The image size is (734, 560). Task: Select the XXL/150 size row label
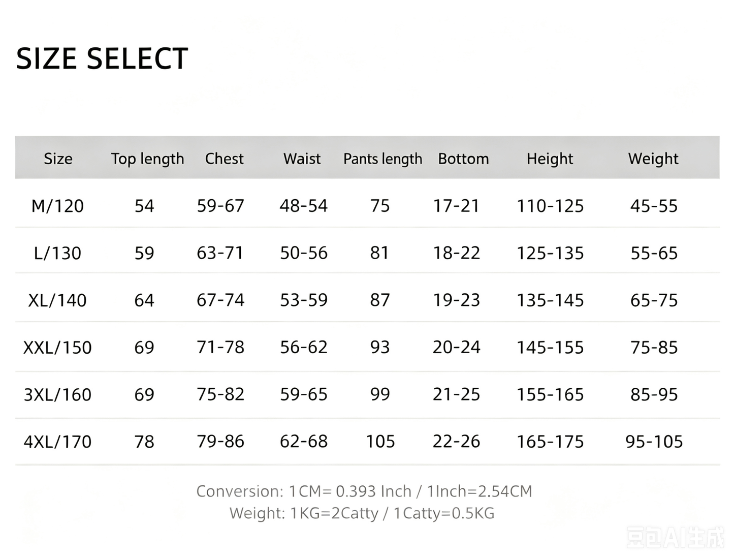tap(57, 348)
